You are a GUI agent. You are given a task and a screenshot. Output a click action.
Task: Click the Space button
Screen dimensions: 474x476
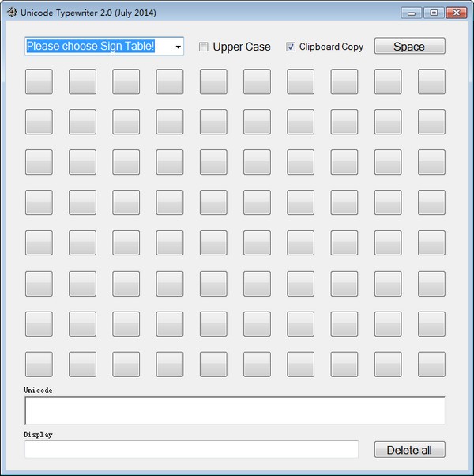coord(410,46)
